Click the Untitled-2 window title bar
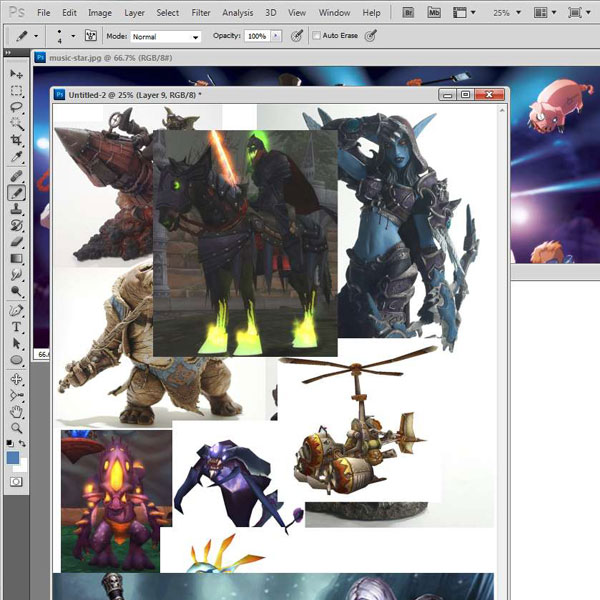The height and width of the screenshot is (600, 600). pyautogui.click(x=245, y=95)
